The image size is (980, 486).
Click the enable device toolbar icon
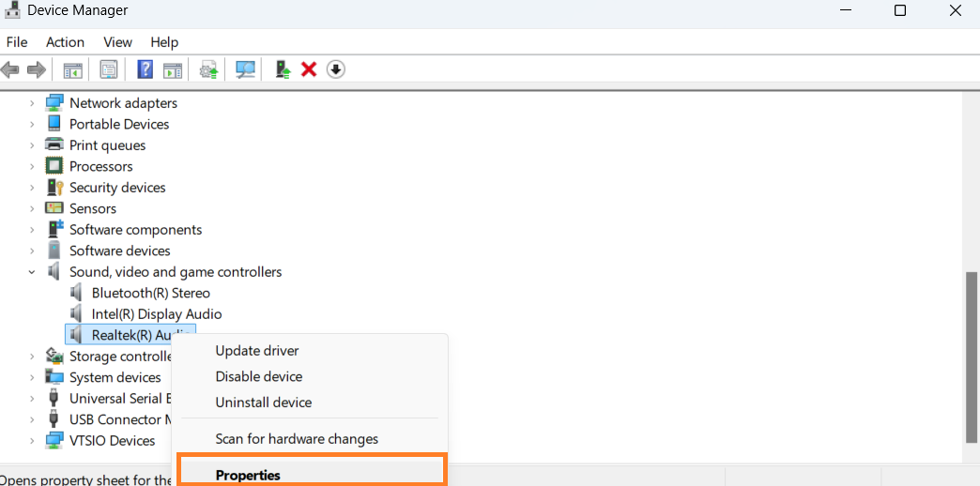coord(283,69)
